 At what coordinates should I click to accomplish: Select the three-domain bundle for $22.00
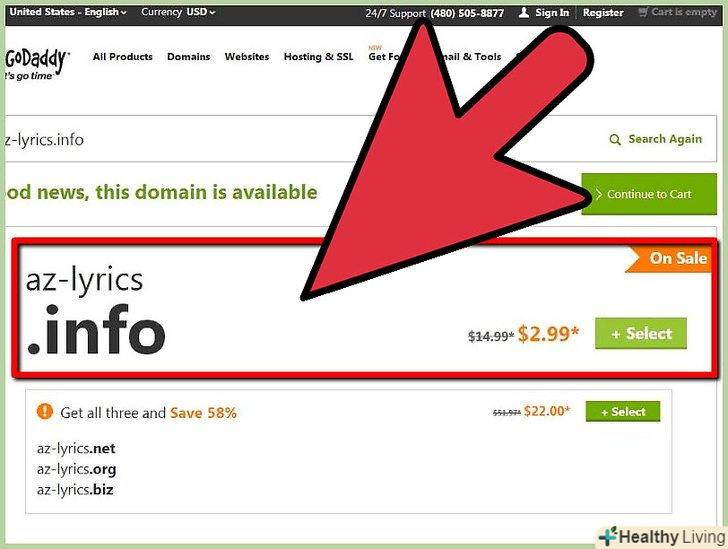pyautogui.click(x=623, y=412)
